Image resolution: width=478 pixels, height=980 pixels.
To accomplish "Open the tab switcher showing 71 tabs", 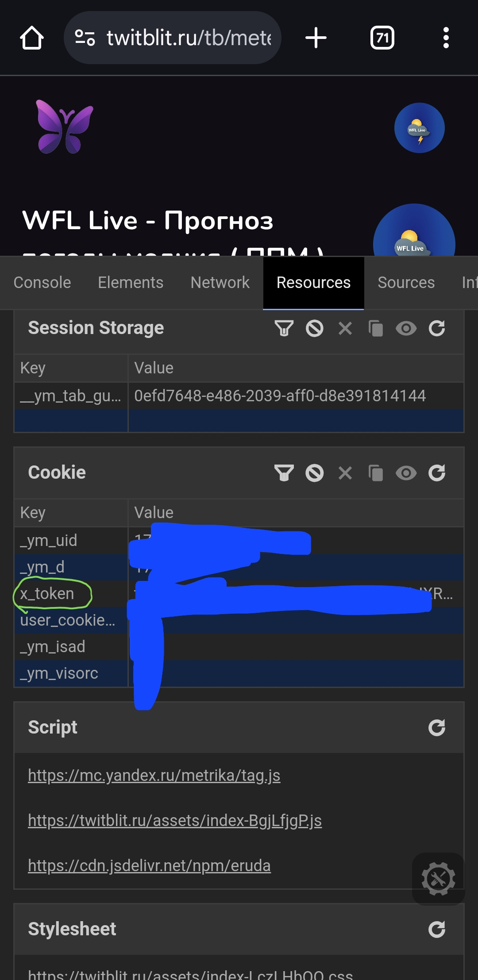I will 382,38.
